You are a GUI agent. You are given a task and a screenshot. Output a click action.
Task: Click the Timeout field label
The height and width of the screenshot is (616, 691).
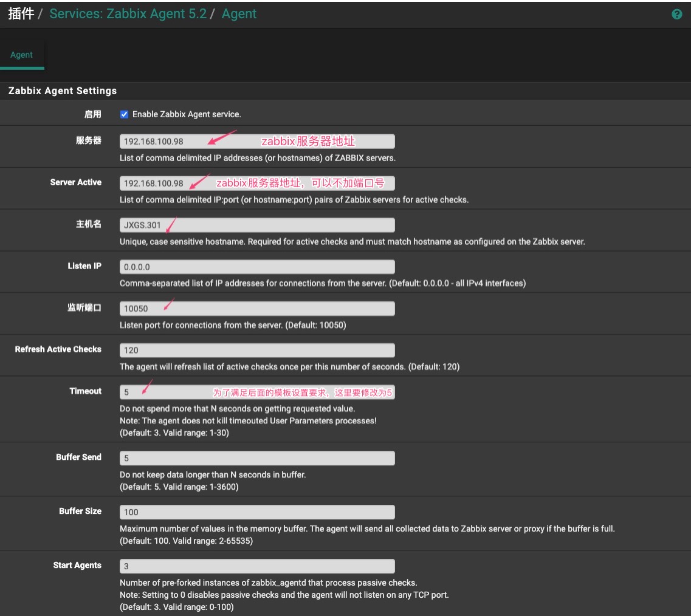85,391
